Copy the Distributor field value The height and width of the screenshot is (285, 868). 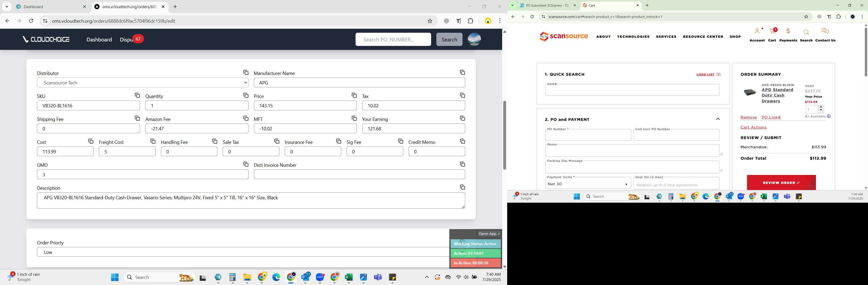point(246,72)
